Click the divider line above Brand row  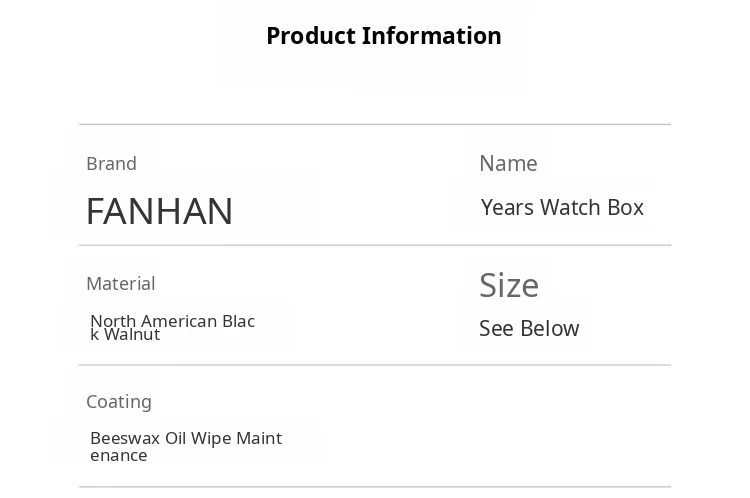(375, 125)
